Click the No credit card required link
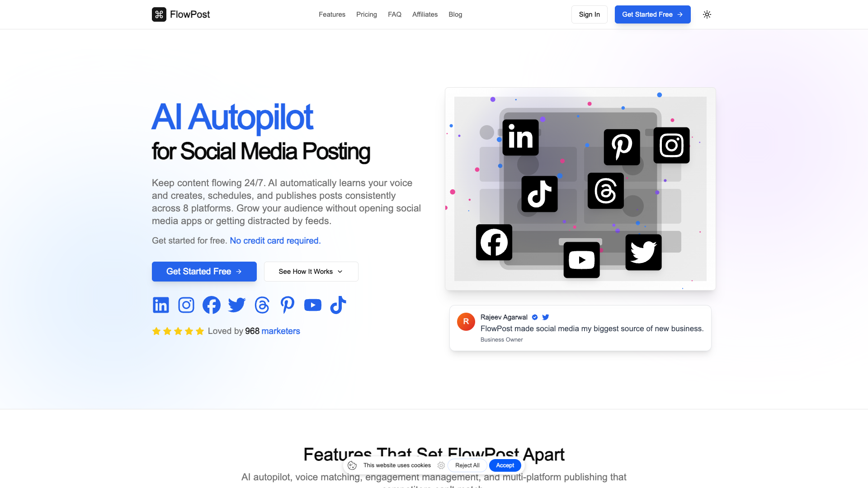 coord(275,241)
